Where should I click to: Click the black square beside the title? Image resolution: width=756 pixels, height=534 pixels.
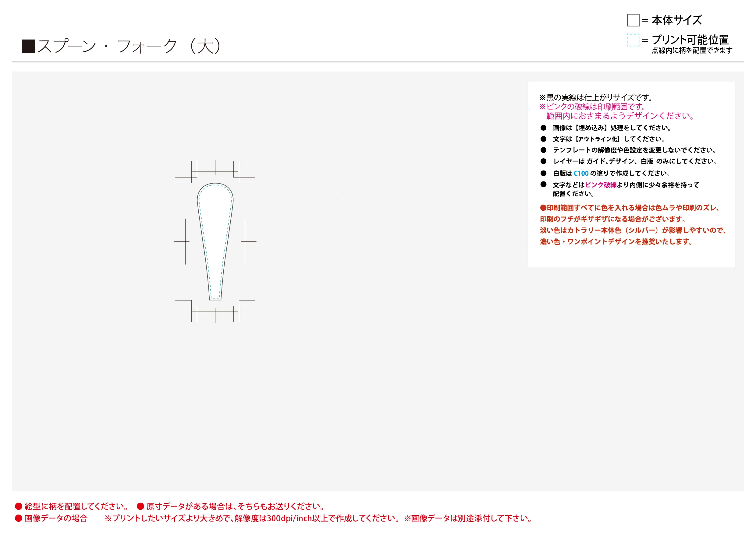(28, 46)
